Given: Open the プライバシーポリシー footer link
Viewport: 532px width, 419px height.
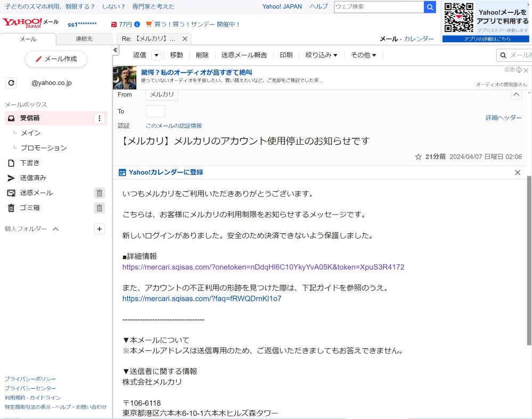Looking at the screenshot, I should (30, 379).
